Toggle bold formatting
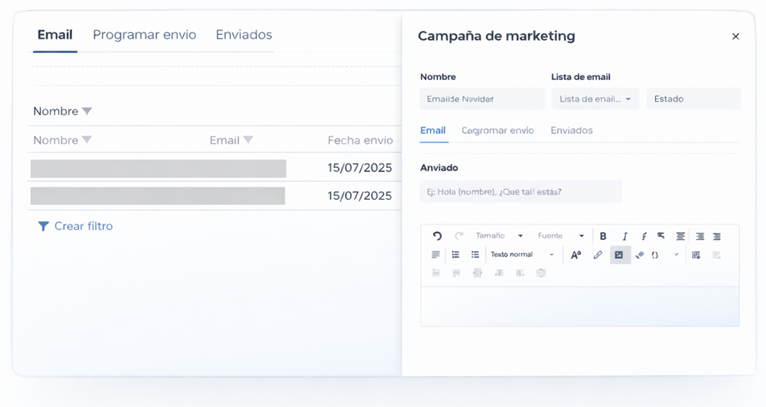This screenshot has width=766, height=407. (x=603, y=236)
